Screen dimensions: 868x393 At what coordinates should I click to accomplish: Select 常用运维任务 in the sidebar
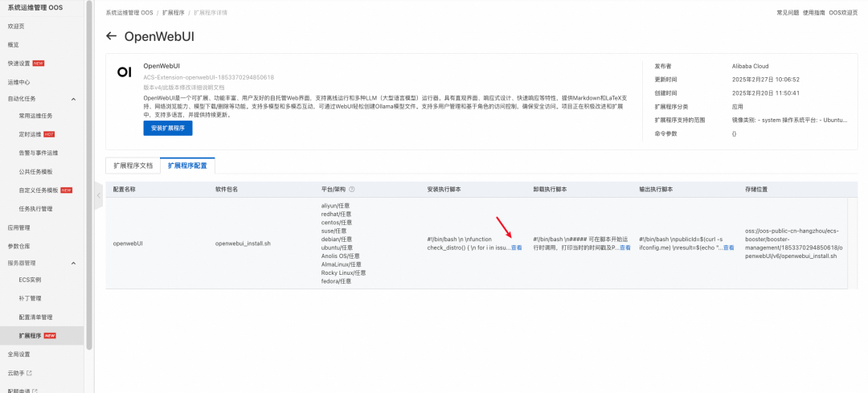[x=35, y=116]
